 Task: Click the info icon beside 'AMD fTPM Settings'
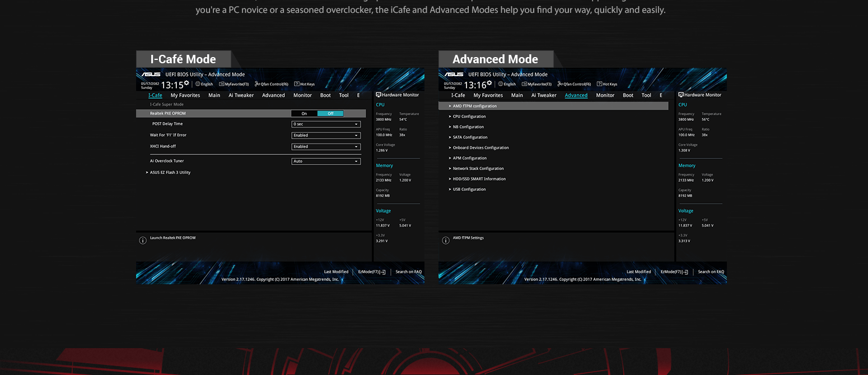pos(445,240)
